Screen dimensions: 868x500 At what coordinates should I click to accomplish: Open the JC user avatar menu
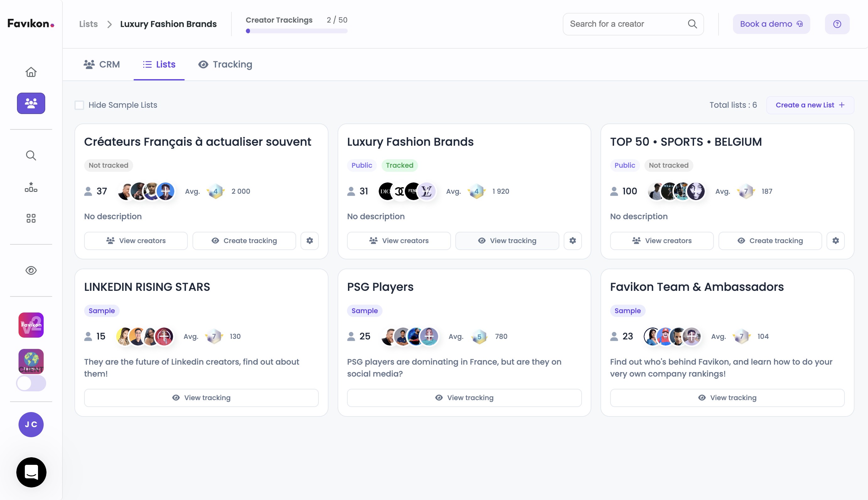31,424
